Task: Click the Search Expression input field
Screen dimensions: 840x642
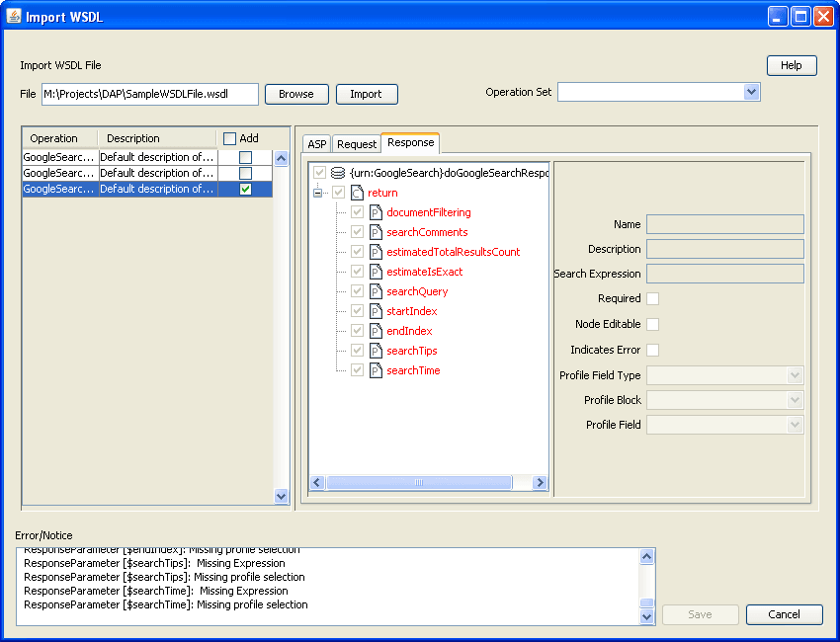Action: coord(724,274)
